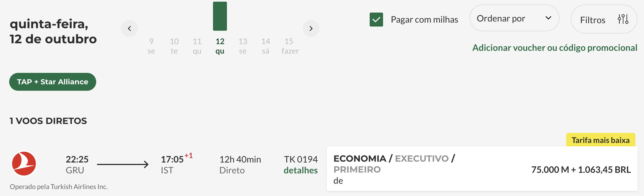Click the green price bar for 12
The image size is (644, 196).
point(220,16)
